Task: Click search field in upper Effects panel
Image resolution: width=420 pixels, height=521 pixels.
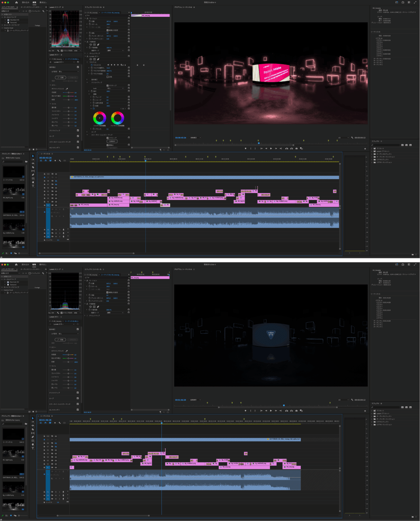Action: (x=386, y=145)
